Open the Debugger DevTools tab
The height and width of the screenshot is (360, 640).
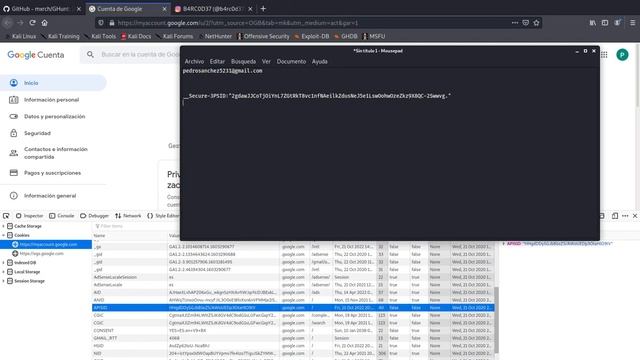tap(95, 216)
